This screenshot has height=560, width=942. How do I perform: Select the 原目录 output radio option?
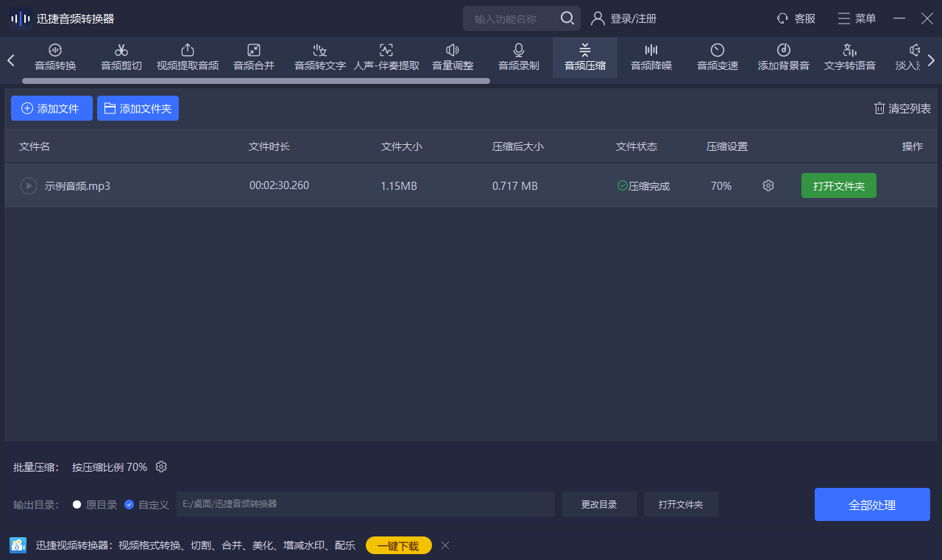click(x=77, y=505)
